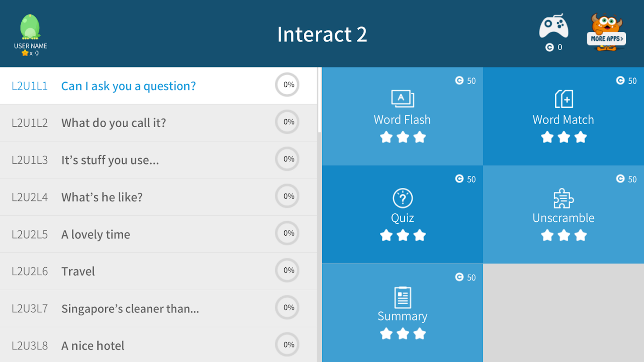Click the user star count in header

point(30,53)
